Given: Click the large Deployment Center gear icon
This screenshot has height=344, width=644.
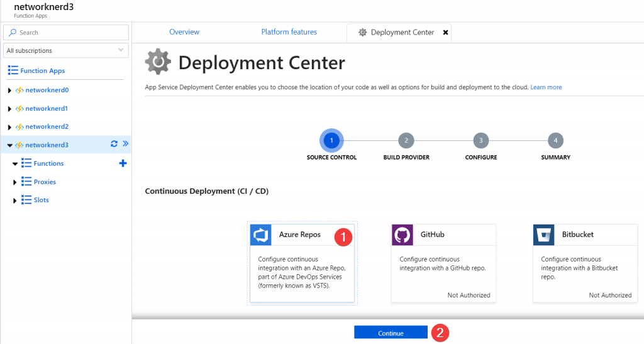Looking at the screenshot, I should pyautogui.click(x=158, y=62).
